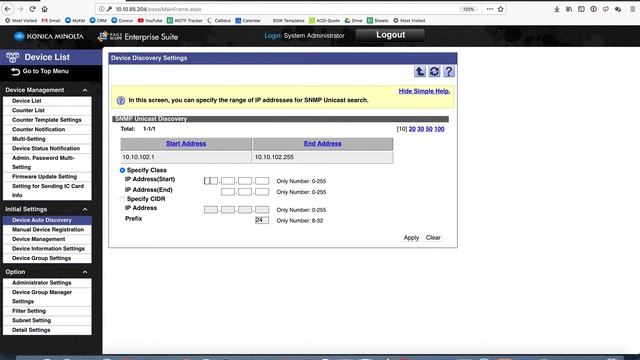Click the Logout button
Viewport: 640px width, 360px height.
(390, 35)
